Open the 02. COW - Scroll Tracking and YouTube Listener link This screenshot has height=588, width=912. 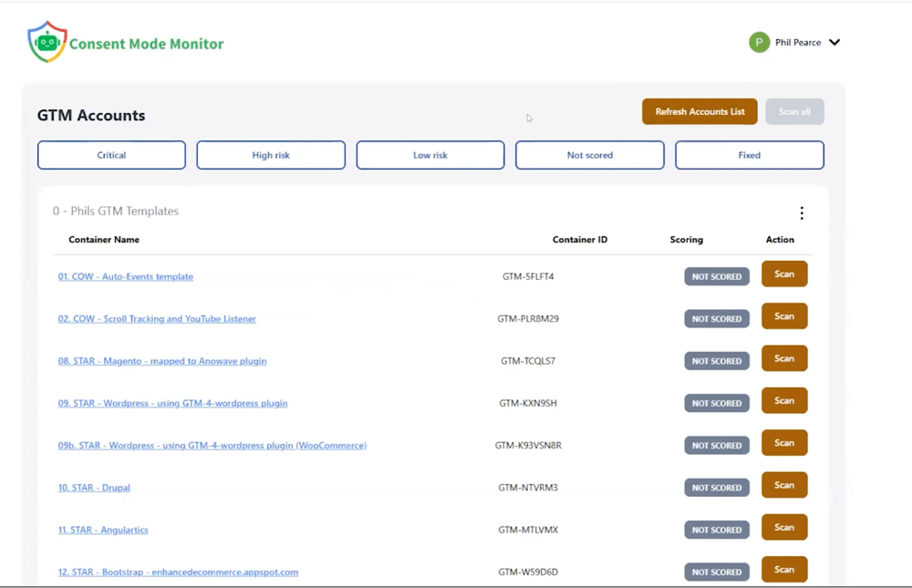pos(157,318)
